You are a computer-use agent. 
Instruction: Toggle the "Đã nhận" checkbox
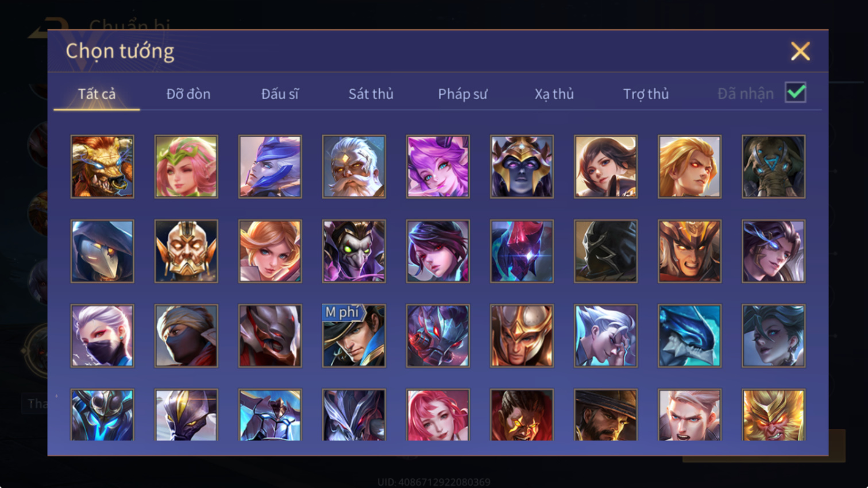coord(796,92)
